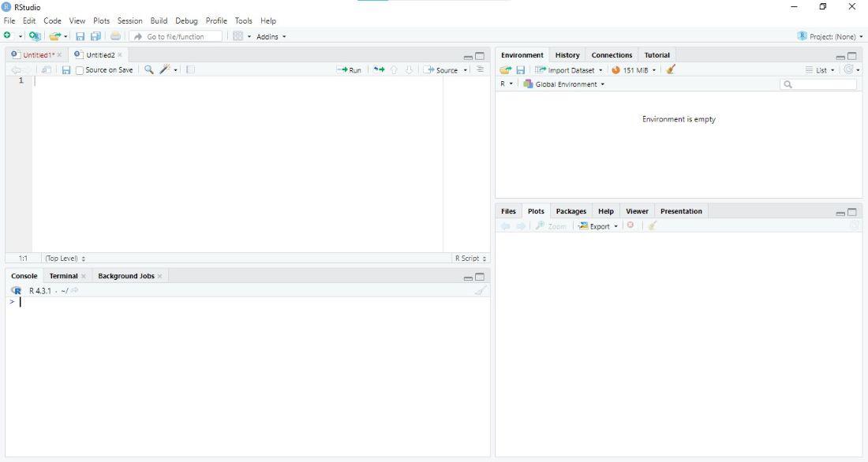
Task: Open find/replace magnifier in the editor
Action: pos(148,69)
